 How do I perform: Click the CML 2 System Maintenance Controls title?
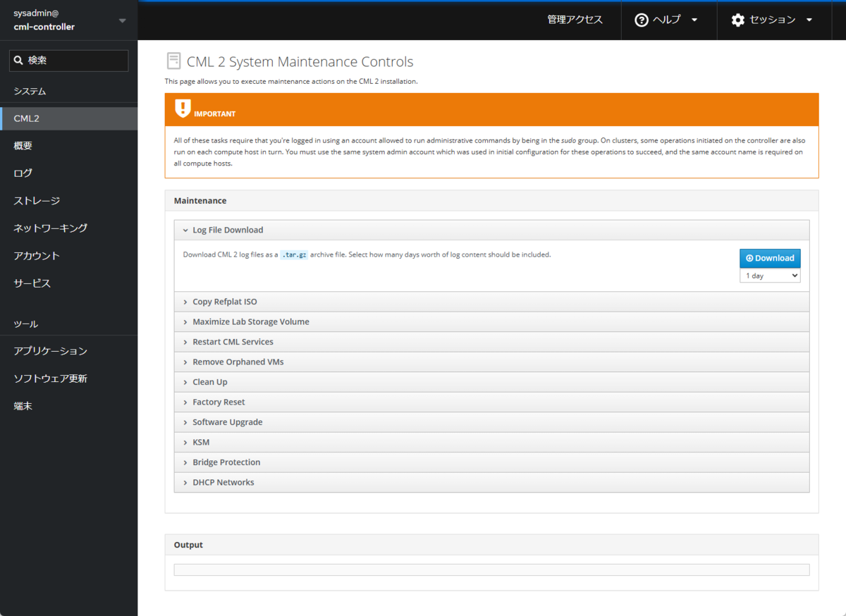click(300, 62)
